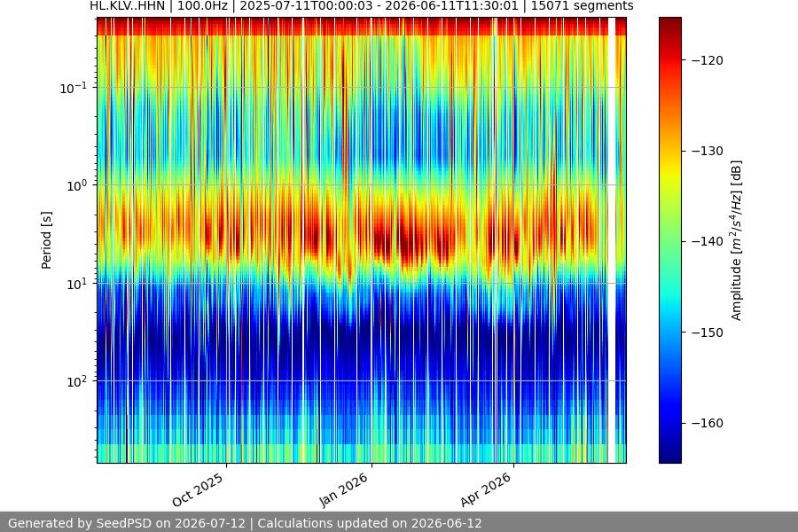Screen dimensions: 798x532
Task: Click the −130 colorbar tick label
Action: coord(708,151)
